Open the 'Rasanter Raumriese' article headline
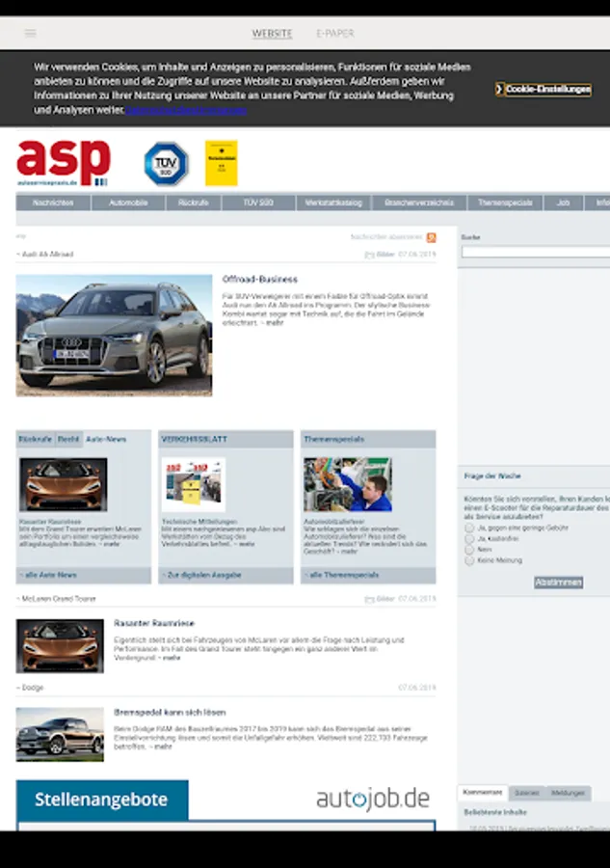The height and width of the screenshot is (868, 610). click(x=154, y=623)
